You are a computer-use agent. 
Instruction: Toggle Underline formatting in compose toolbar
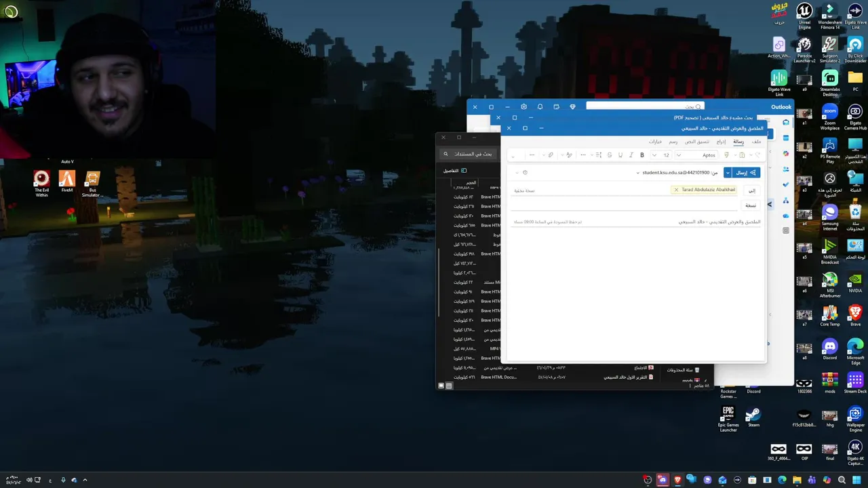click(x=620, y=155)
